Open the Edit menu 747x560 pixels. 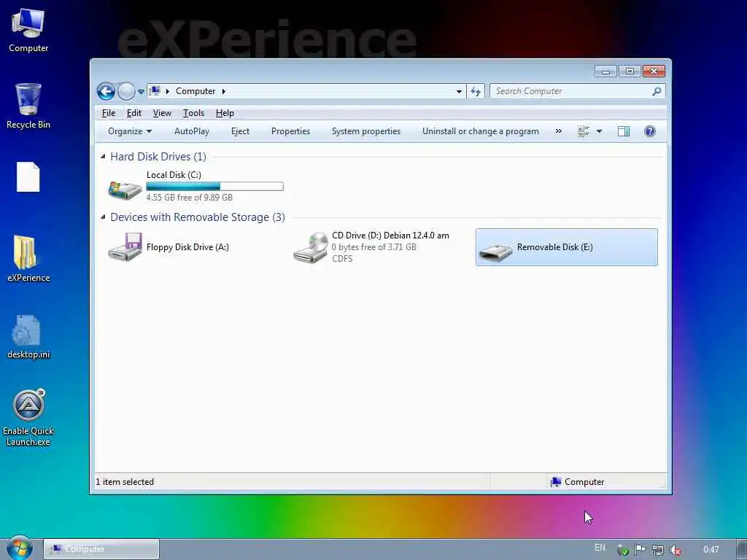pos(134,113)
